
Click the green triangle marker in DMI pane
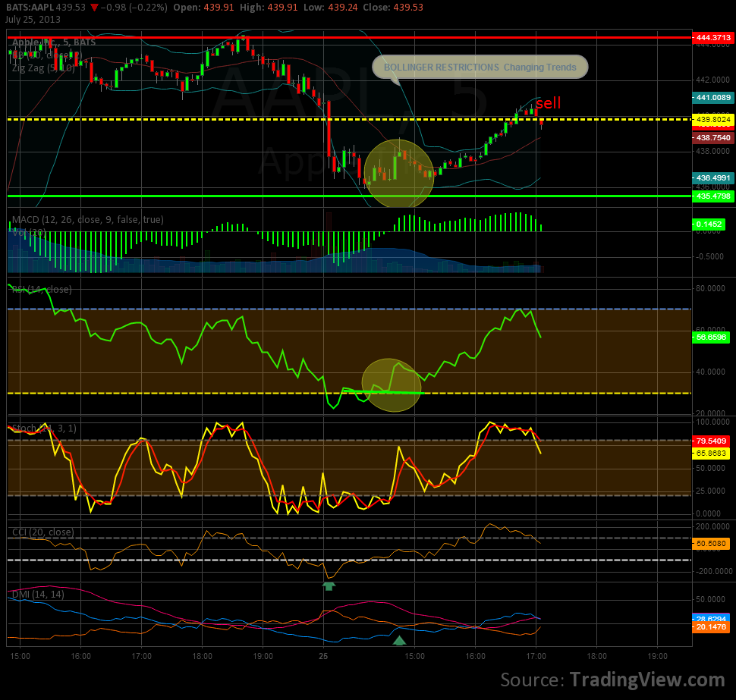[x=399, y=640]
